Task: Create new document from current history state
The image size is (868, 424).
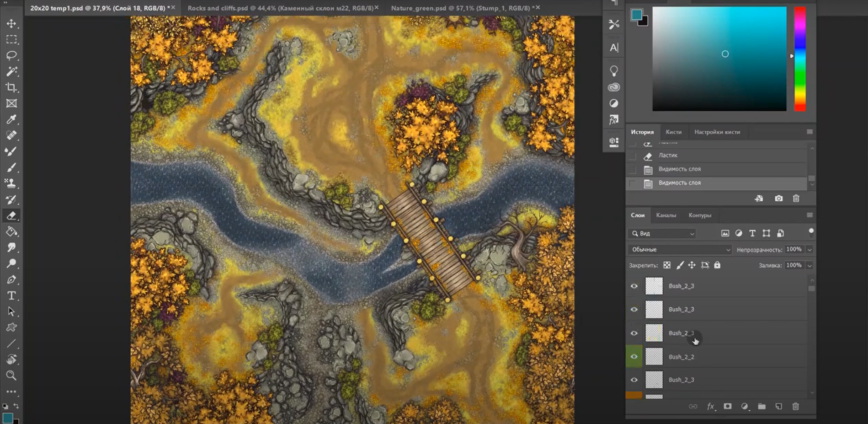Action: coord(759,199)
